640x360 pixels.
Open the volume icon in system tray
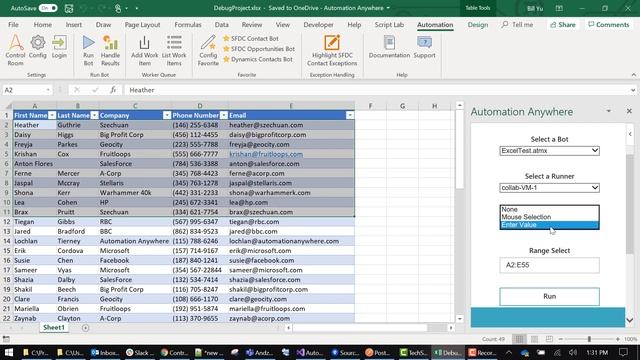(x=573, y=352)
